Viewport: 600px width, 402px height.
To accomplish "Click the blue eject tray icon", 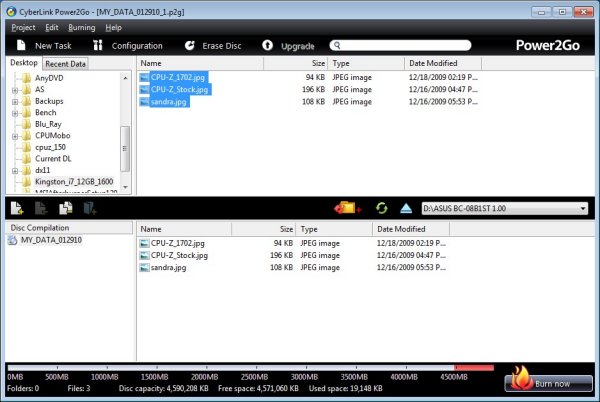I will tap(406, 208).
